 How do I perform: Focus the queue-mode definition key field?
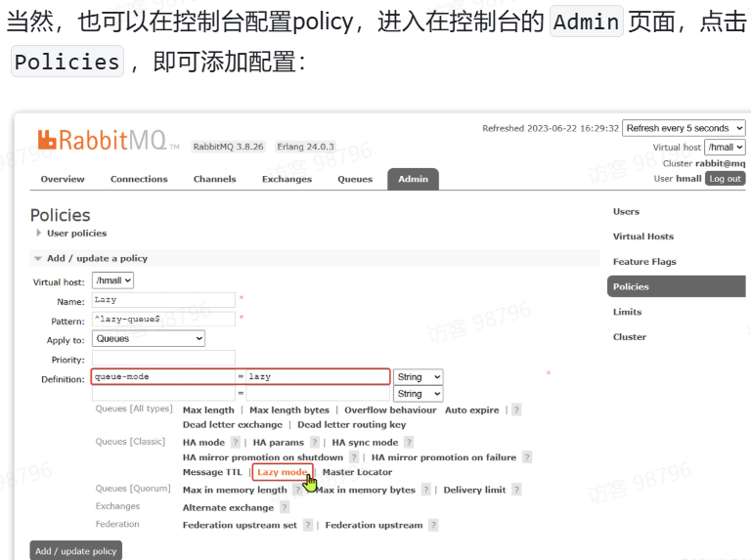click(164, 376)
